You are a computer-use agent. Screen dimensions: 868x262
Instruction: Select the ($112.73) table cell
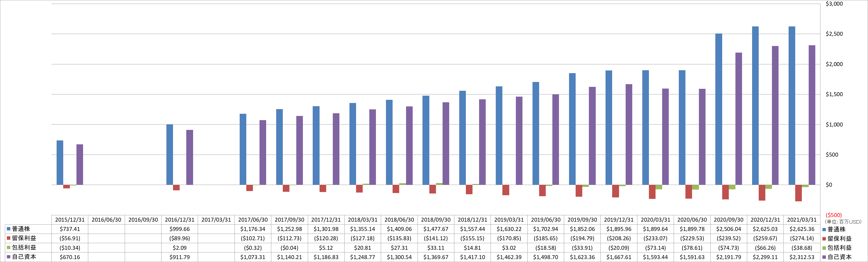(x=289, y=238)
